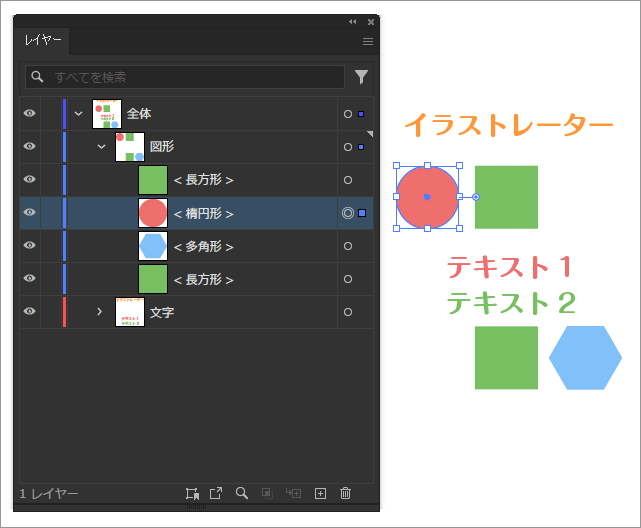Click the '1 レイヤー' status text
641x528 pixels.
pyautogui.click(x=49, y=494)
